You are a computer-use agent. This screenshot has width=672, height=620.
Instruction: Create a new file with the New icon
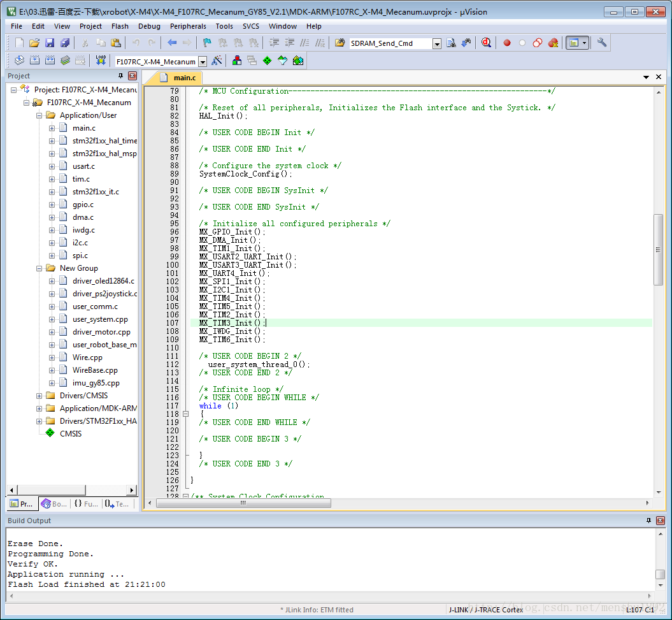coord(19,43)
